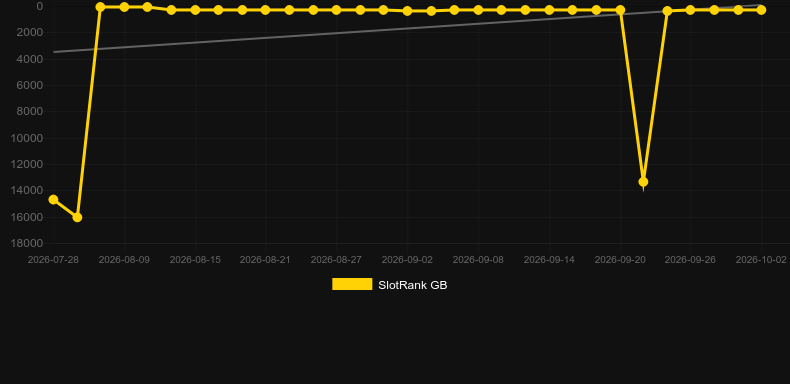Image resolution: width=790 pixels, height=384 pixels.
Task: Select the data point above 2026-08-21
Action: point(266,10)
